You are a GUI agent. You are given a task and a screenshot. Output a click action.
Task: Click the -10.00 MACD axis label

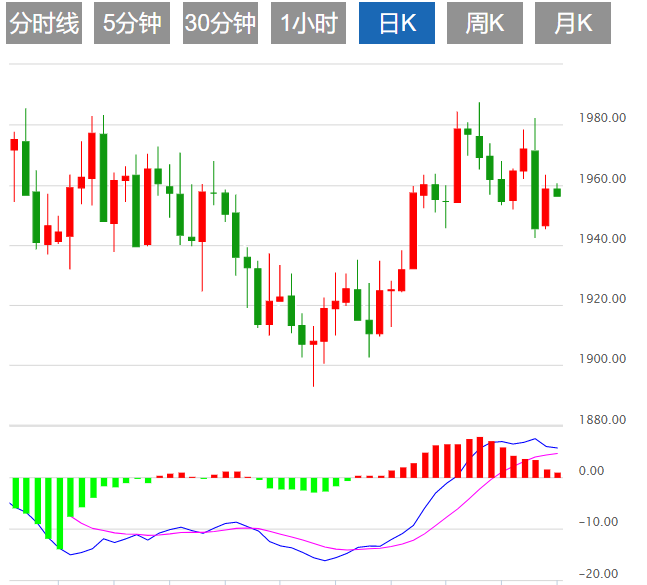click(x=598, y=522)
